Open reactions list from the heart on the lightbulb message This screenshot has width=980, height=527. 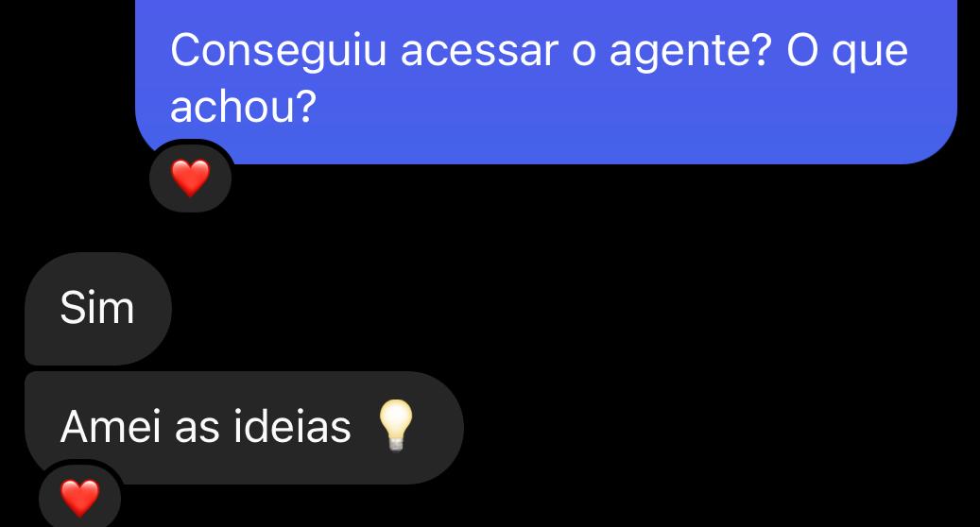coord(80,499)
